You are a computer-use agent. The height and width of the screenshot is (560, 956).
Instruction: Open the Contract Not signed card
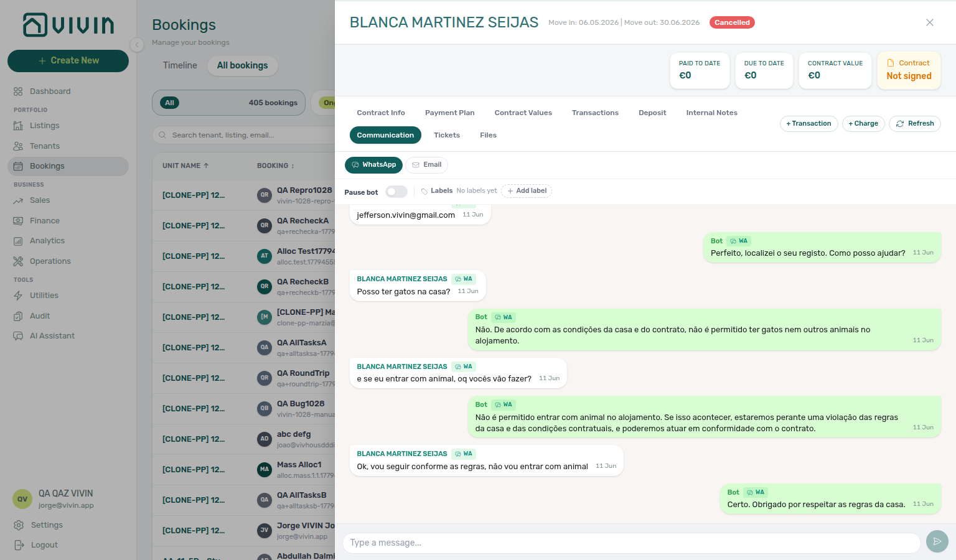(x=909, y=70)
